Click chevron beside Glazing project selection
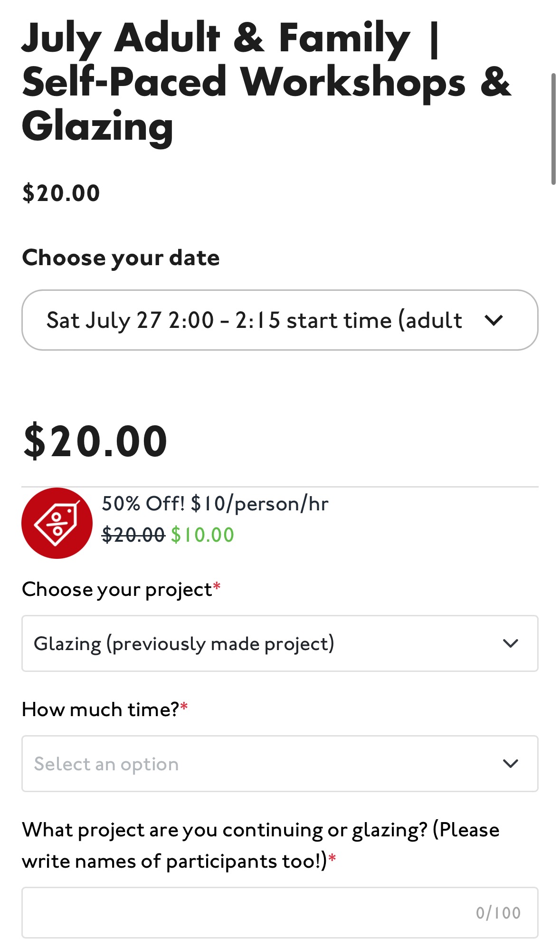 [x=511, y=643]
